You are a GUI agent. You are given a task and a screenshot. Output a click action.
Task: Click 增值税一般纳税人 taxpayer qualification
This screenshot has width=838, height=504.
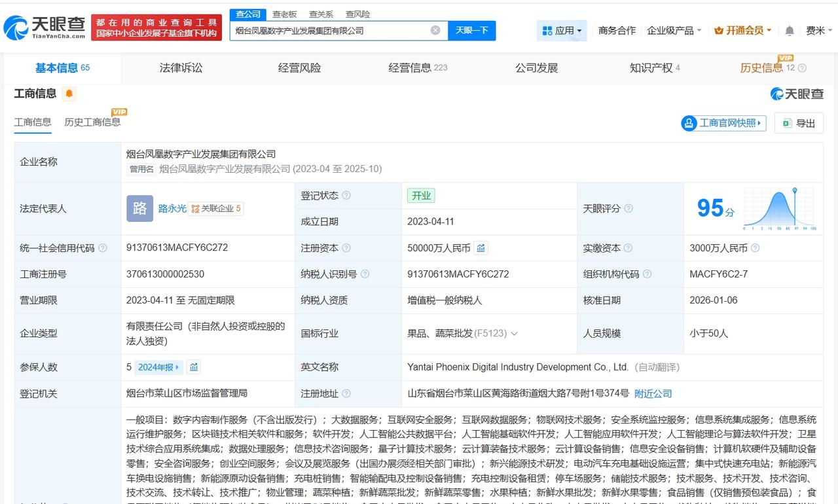click(x=445, y=300)
